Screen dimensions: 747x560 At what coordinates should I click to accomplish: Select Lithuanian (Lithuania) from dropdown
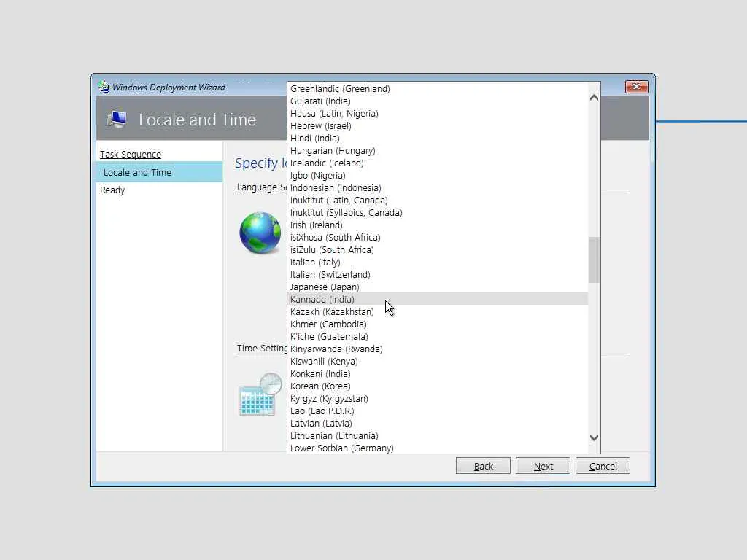(438, 435)
